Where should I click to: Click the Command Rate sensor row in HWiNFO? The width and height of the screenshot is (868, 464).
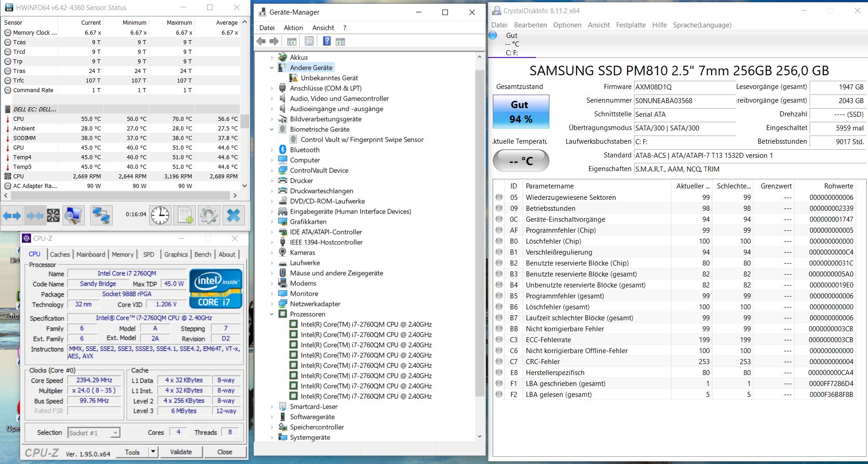click(121, 90)
